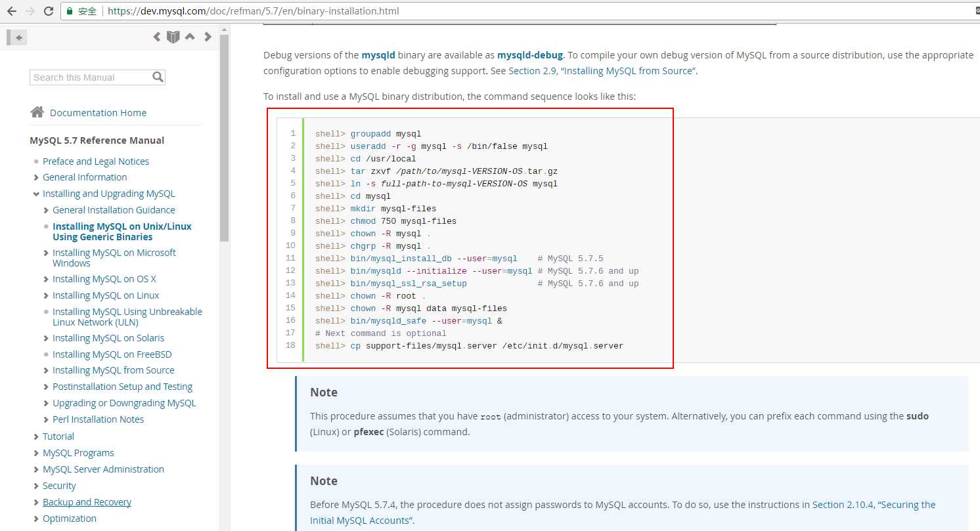Click the groupadd mysql code line
The height and width of the screenshot is (531, 980).
pos(368,134)
